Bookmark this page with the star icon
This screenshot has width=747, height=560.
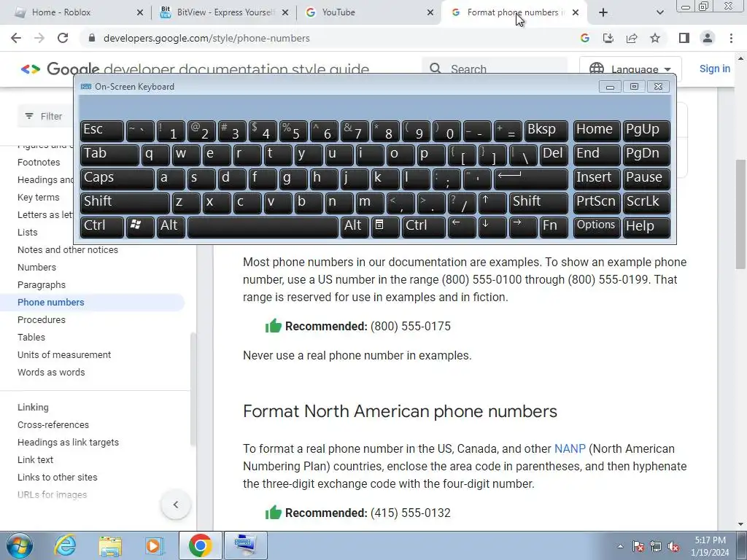coord(655,38)
